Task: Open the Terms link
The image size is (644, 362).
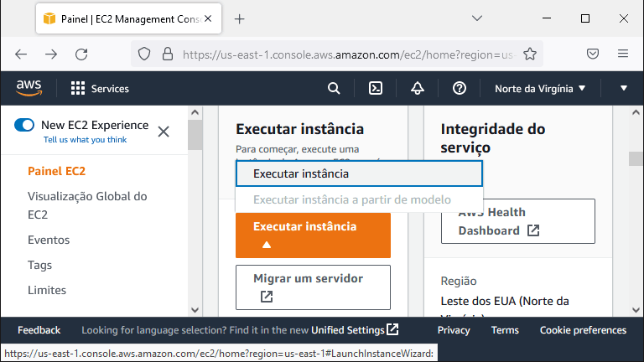Action: click(505, 330)
